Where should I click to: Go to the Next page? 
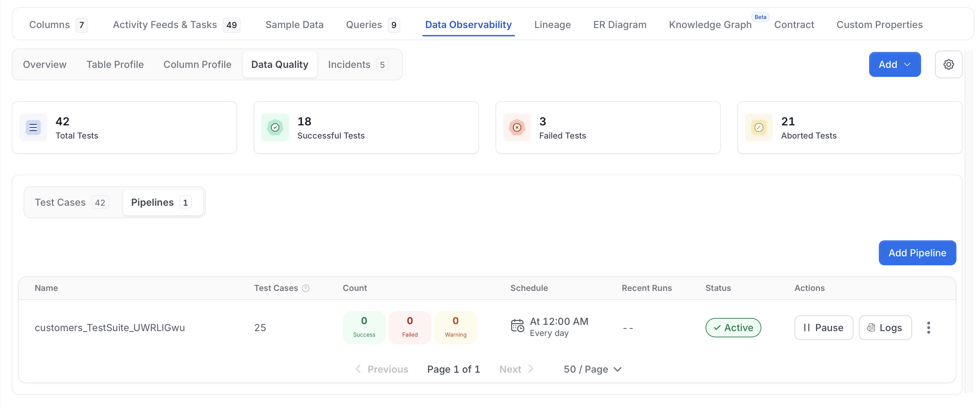[x=516, y=369]
